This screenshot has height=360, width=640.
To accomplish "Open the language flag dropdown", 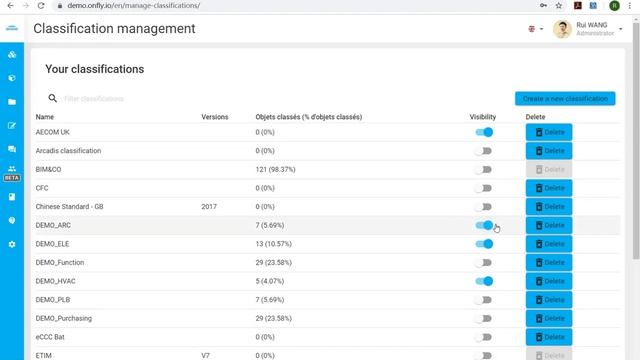I will (x=536, y=29).
